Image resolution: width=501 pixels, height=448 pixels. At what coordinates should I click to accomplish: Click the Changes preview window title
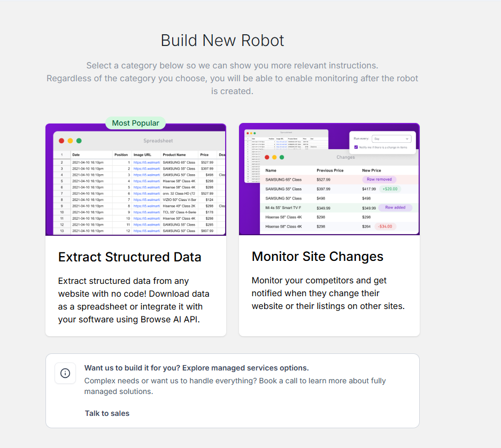click(x=345, y=157)
